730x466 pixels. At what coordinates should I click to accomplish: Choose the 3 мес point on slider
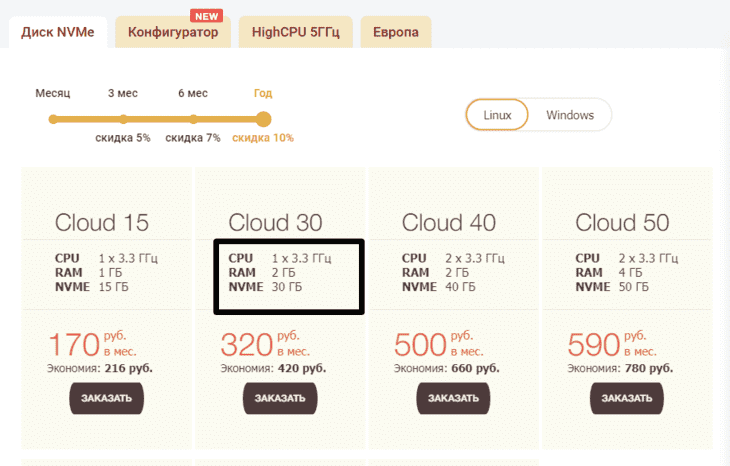pos(123,119)
